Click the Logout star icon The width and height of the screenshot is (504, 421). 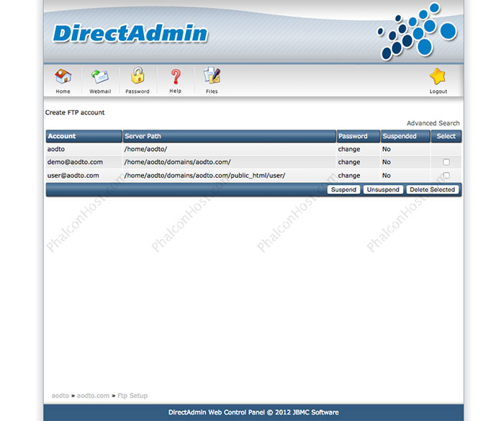click(438, 76)
